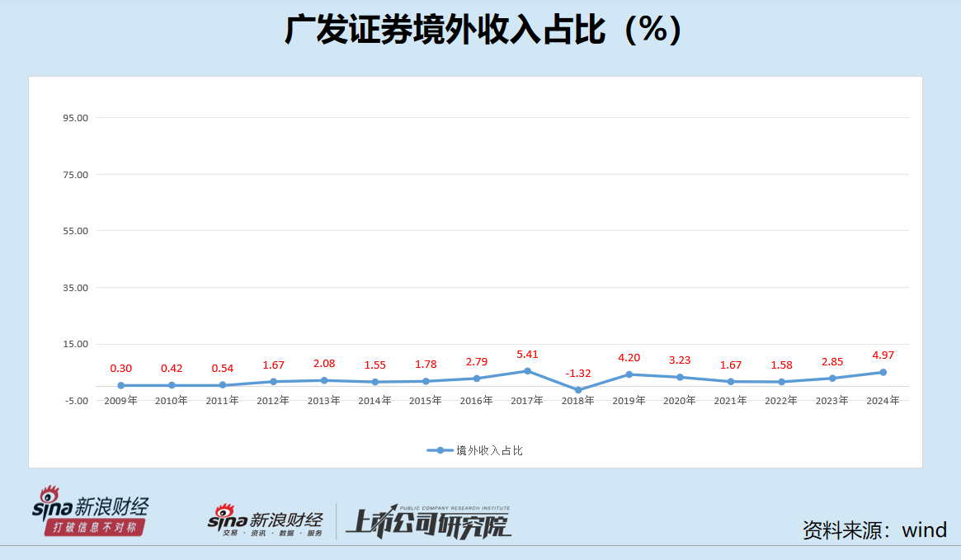Click the 2024 data point marker
This screenshot has height=560, width=961.
click(x=883, y=372)
